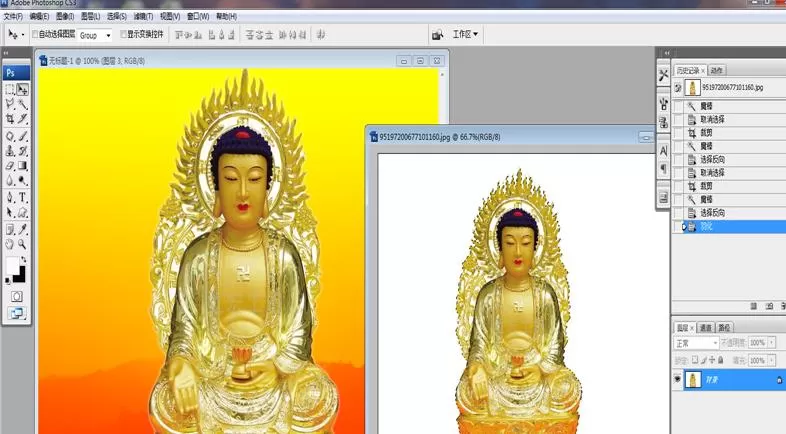786x434 pixels.
Task: Open the File menu
Action: point(13,17)
